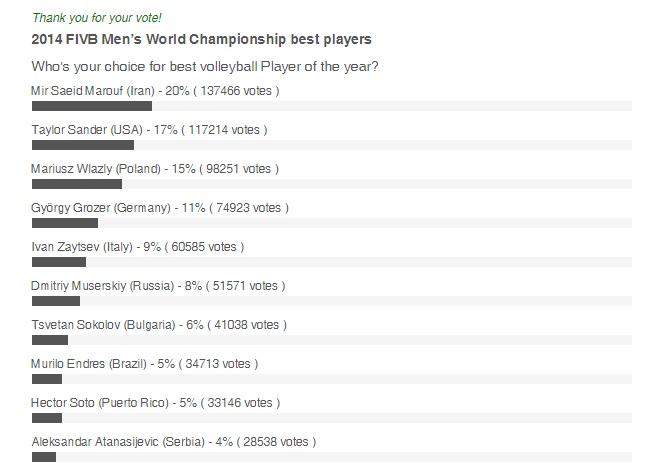Click Dmitriy Muserskiy's 8% progress bar
The width and height of the screenshot is (670, 474).
pyautogui.click(x=56, y=301)
